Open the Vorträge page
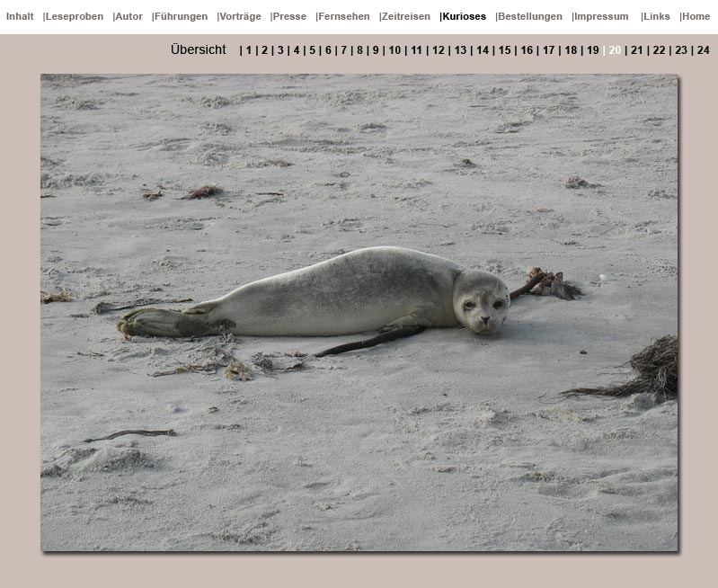The width and height of the screenshot is (718, 588). pos(241,16)
